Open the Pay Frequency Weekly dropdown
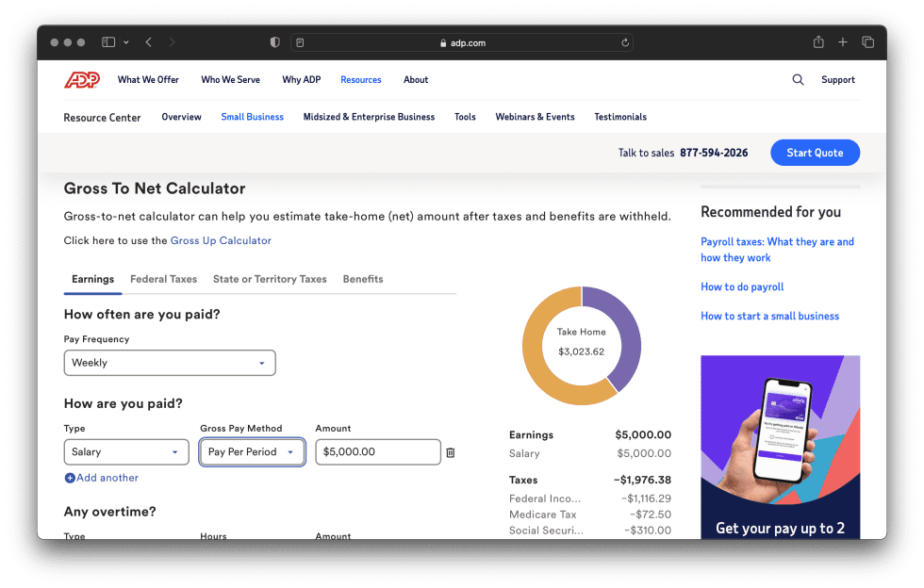This screenshot has height=588, width=924. [x=170, y=363]
